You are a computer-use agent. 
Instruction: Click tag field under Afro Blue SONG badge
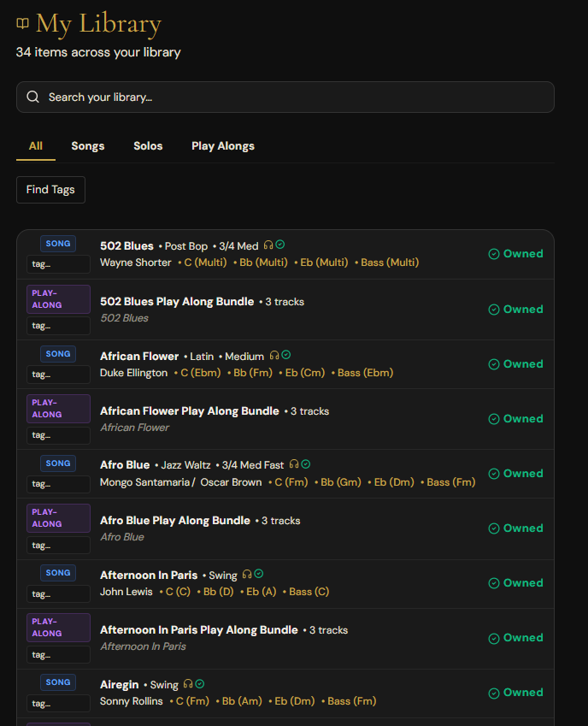coord(58,484)
